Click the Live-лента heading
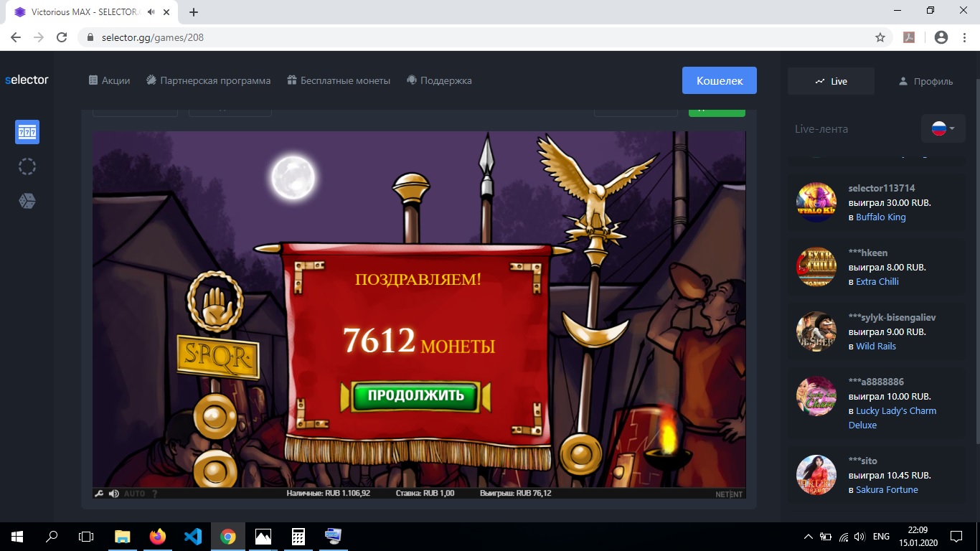Viewport: 980px width, 551px height. click(x=821, y=129)
